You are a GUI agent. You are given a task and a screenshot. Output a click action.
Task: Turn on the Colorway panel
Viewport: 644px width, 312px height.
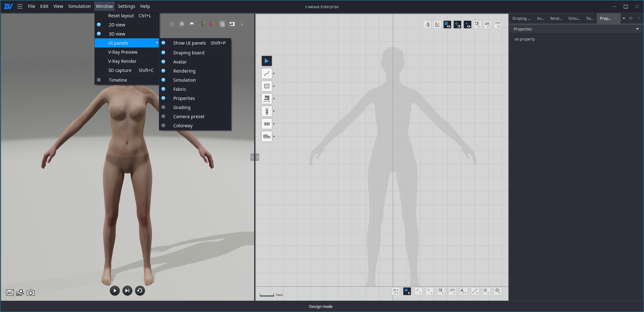pos(182,126)
